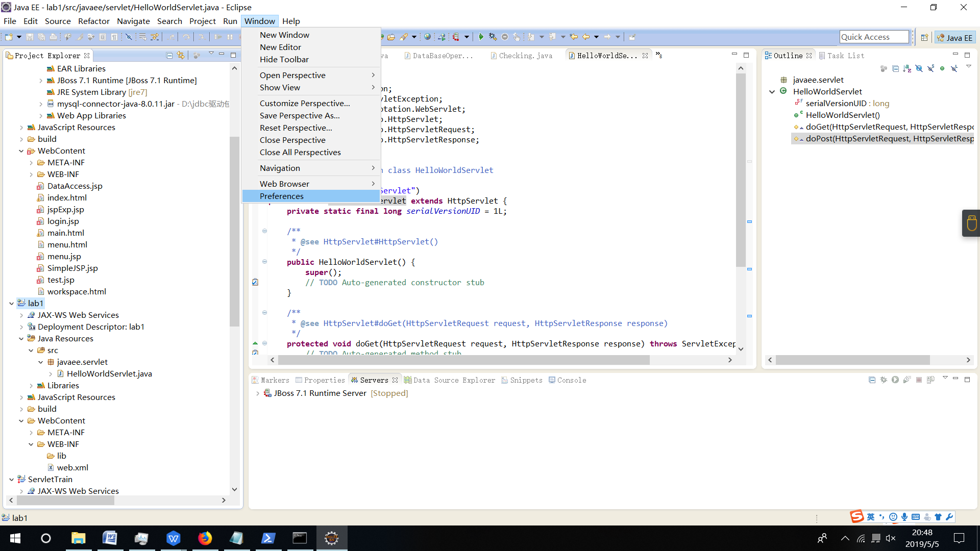Open HelloWorldServlet.java in Project Explorer
Image resolution: width=980 pixels, height=551 pixels.
(109, 373)
